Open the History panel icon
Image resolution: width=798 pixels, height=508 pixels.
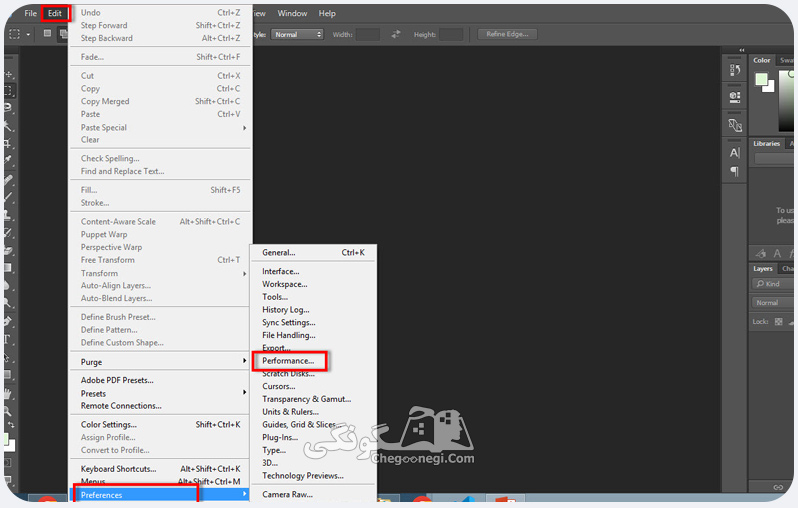tap(734, 70)
